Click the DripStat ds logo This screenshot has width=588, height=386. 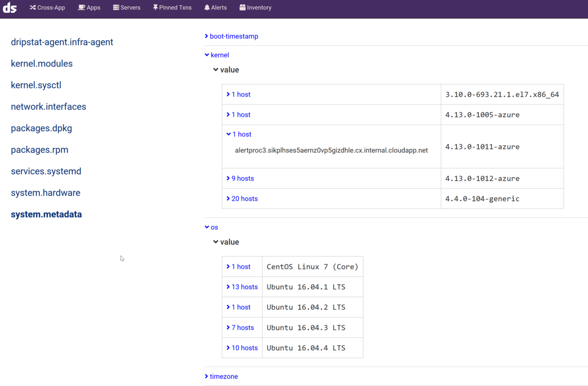coord(10,8)
